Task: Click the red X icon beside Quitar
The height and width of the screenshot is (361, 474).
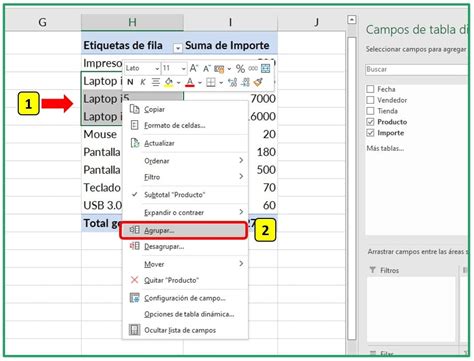Action: pyautogui.click(x=134, y=280)
